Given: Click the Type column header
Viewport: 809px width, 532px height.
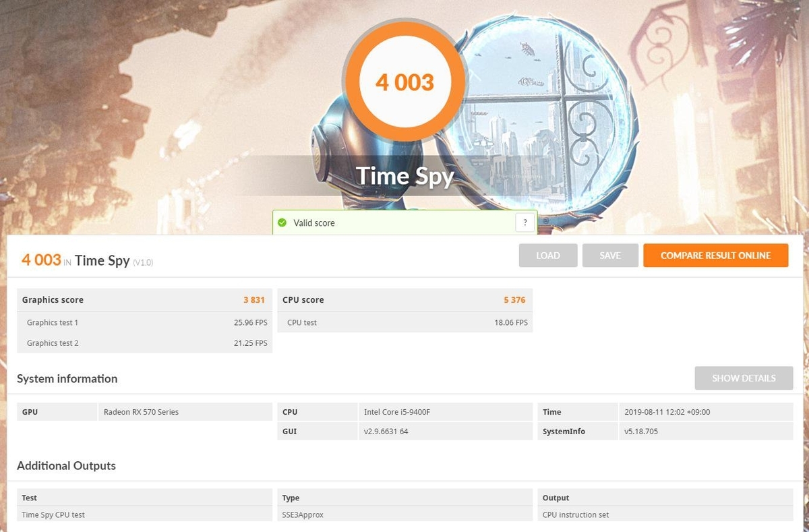Looking at the screenshot, I should (404, 498).
